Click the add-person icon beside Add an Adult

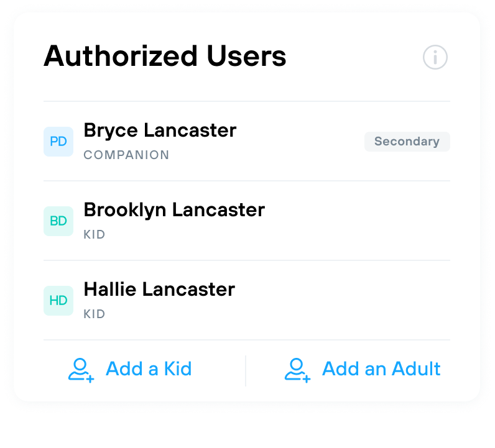297,370
